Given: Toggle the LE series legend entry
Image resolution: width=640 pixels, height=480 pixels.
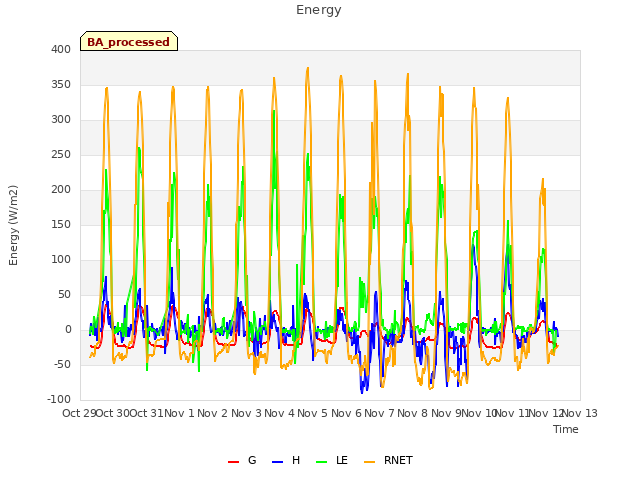Looking at the screenshot, I should (x=332, y=460).
